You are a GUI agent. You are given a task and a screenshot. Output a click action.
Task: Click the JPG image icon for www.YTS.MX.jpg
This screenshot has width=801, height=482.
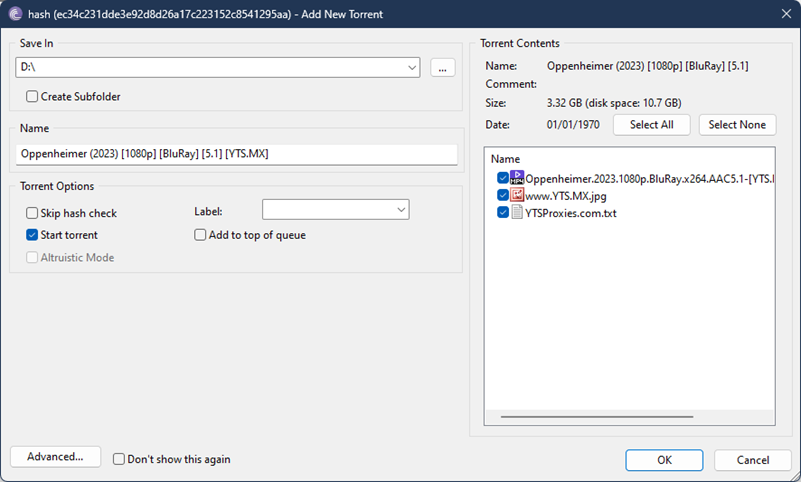click(x=517, y=195)
